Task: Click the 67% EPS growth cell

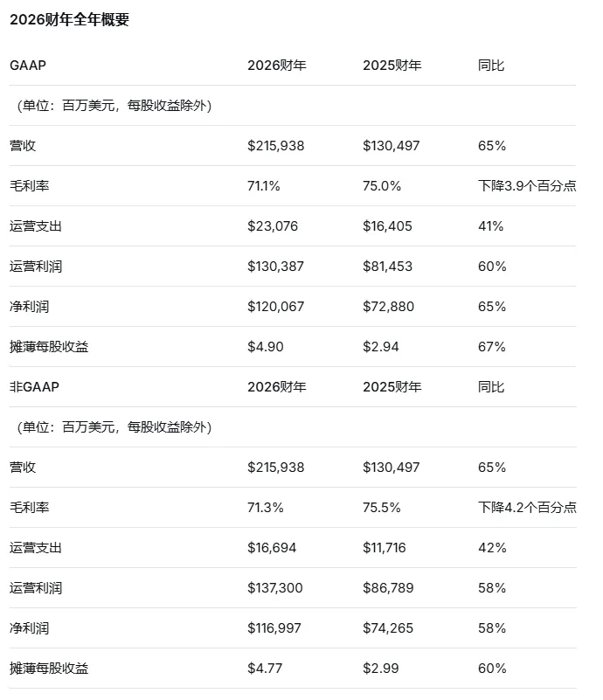Action: pos(491,346)
